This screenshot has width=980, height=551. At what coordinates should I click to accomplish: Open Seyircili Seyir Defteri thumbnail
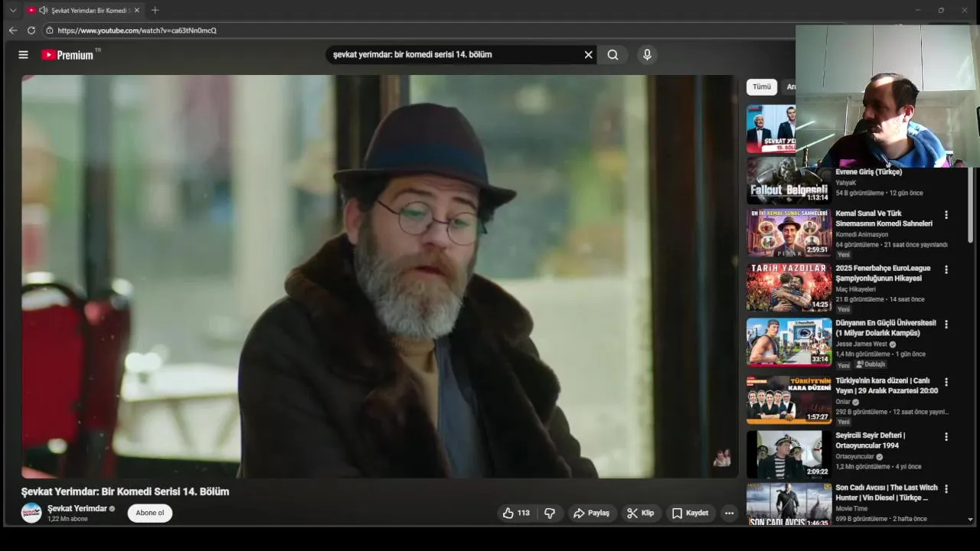789,455
